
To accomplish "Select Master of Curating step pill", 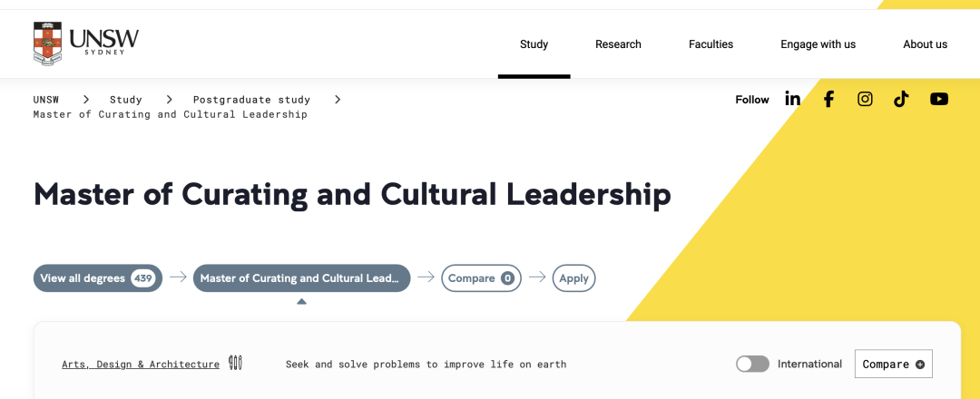I will click(x=301, y=278).
